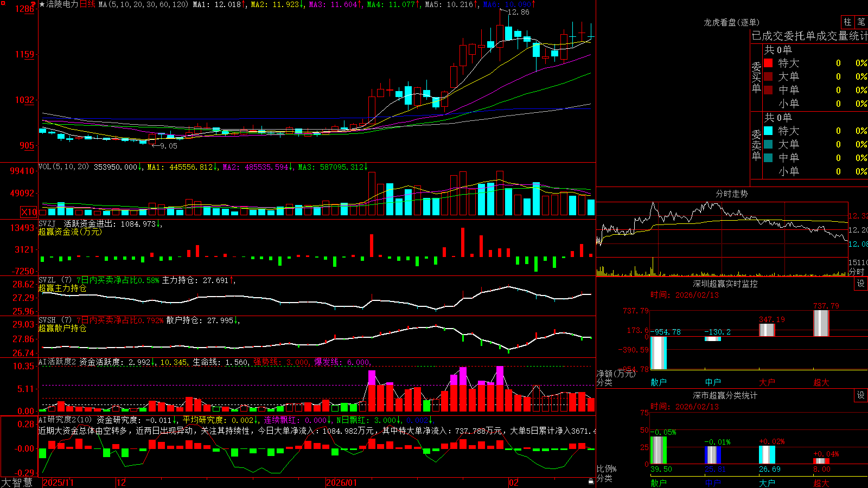
Task: Click the stock name 涪陵电力
Action: [62, 4]
